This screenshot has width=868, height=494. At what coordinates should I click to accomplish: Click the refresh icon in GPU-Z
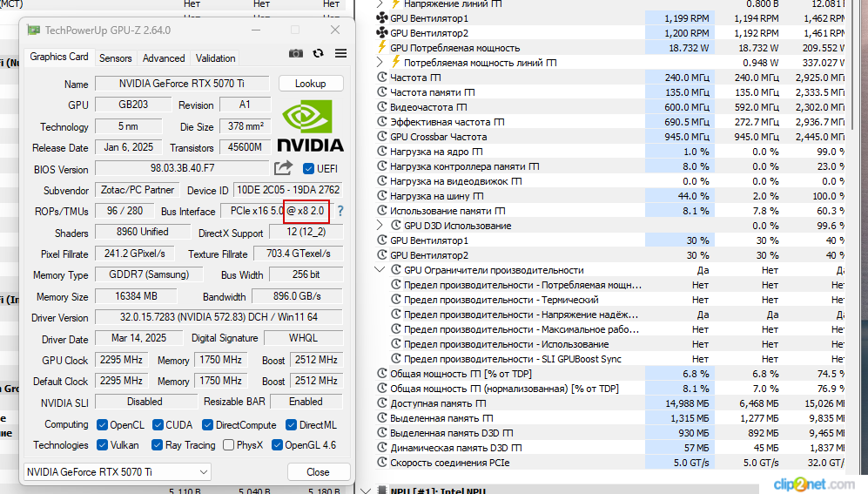tap(318, 53)
